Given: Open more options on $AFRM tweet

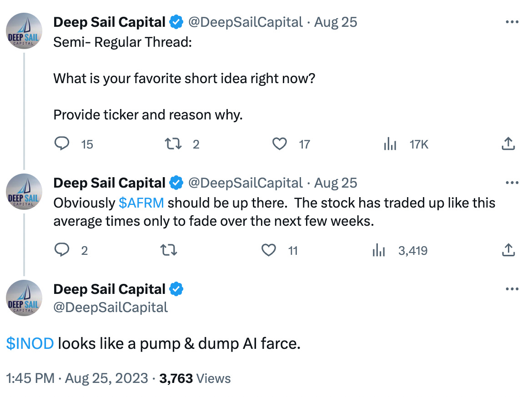Looking at the screenshot, I should [512, 183].
